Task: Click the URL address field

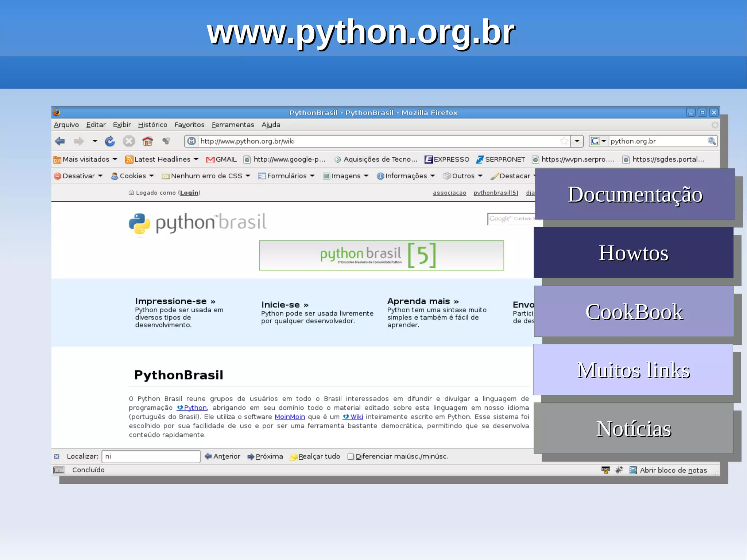Action: click(x=378, y=141)
